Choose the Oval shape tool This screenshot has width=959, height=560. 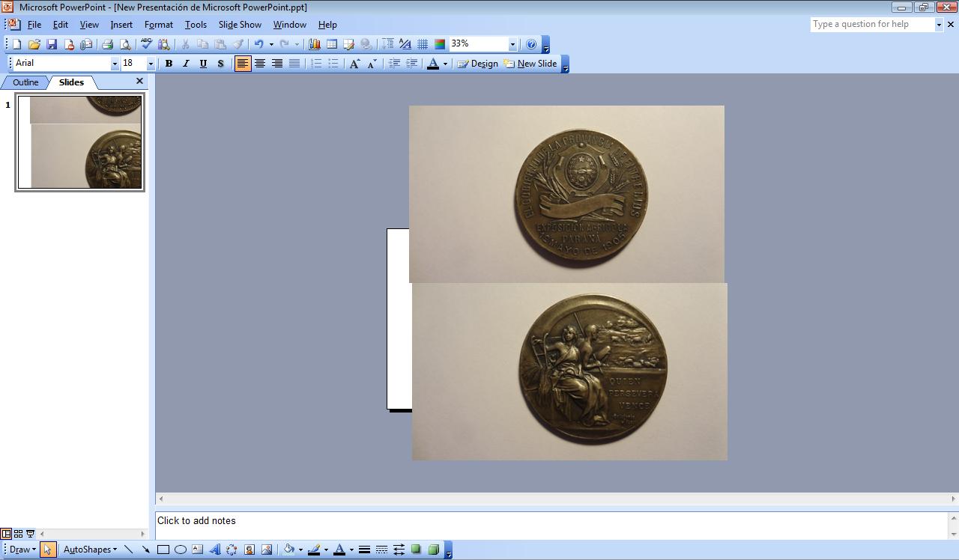[x=181, y=550]
